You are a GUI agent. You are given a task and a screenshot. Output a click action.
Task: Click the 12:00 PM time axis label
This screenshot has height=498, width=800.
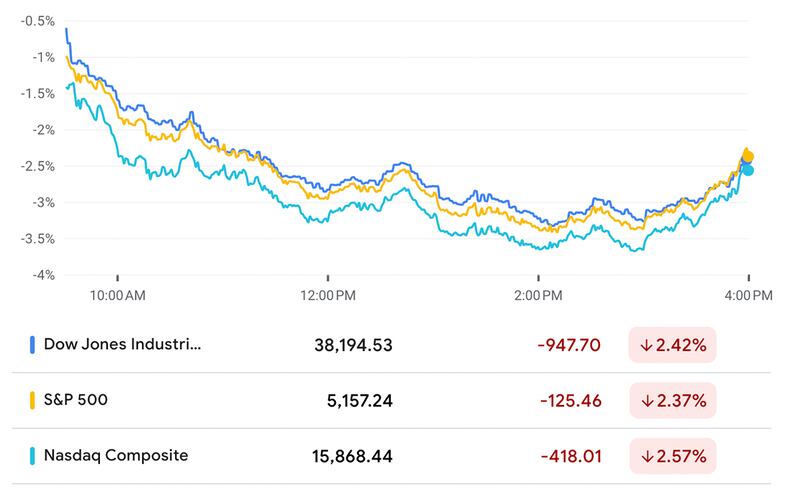click(x=327, y=296)
